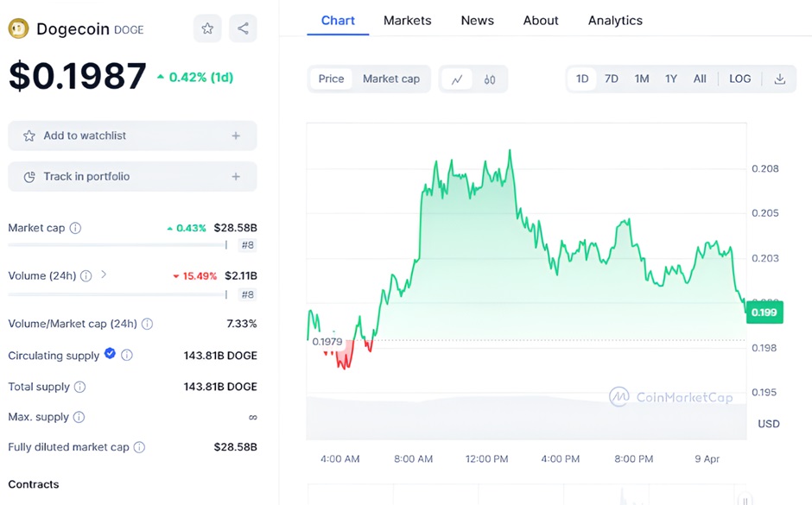The height and width of the screenshot is (505, 812).
Task: Click plus on Add to watchlist
Action: pos(236,136)
